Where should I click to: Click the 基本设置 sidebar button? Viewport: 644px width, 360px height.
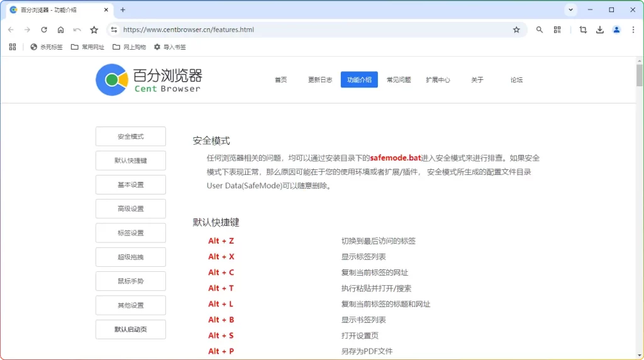[131, 184]
